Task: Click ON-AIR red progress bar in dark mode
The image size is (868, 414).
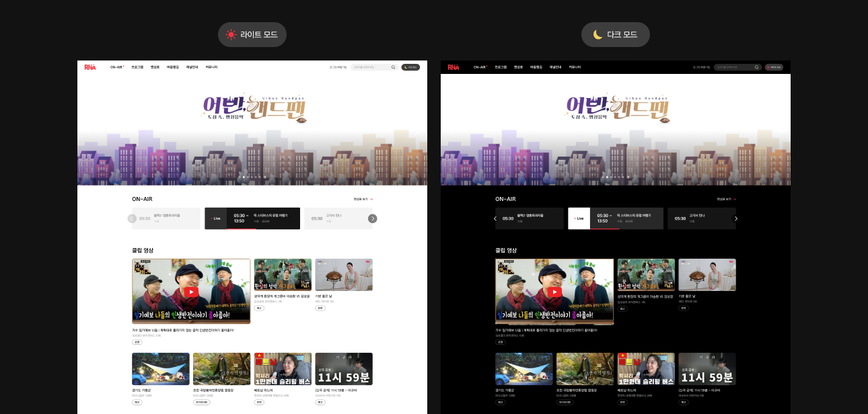Action: [x=604, y=229]
